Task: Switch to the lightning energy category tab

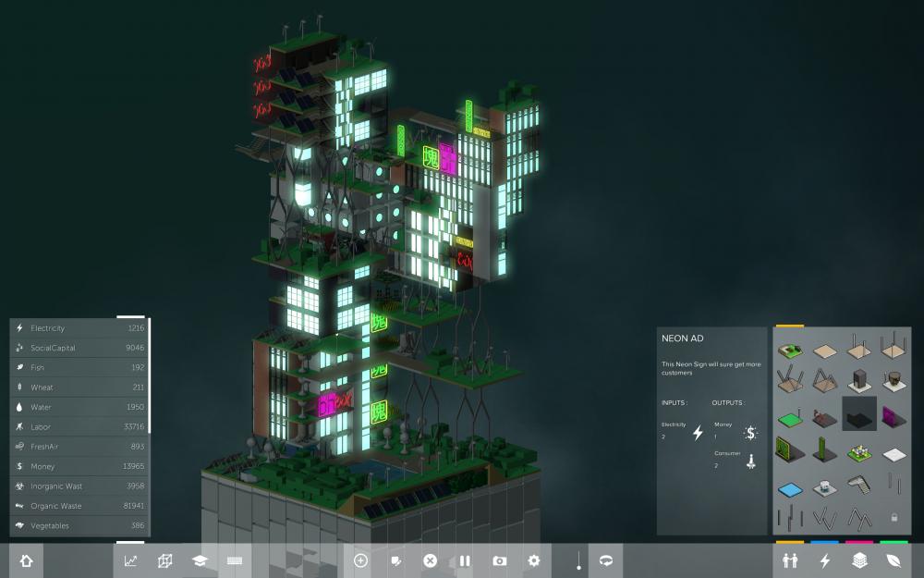Action: click(x=825, y=560)
